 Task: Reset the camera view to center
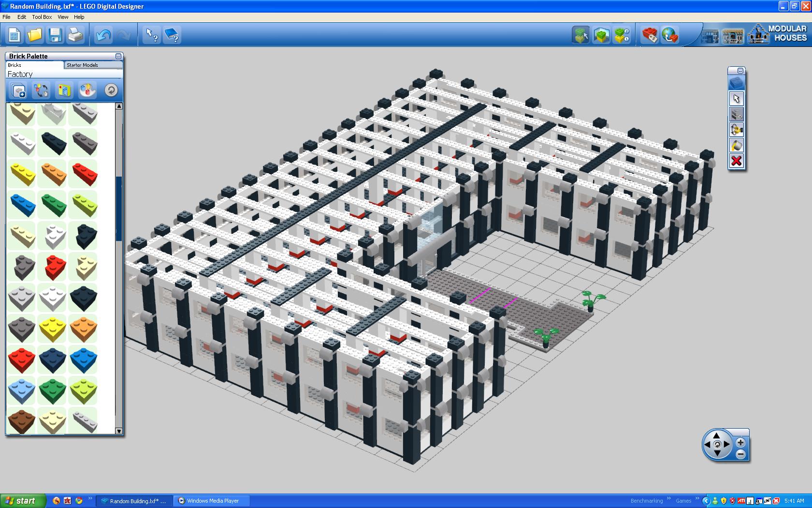point(717,444)
